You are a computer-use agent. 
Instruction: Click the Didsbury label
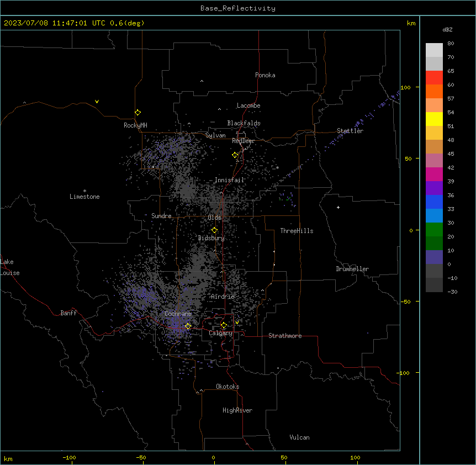point(211,238)
